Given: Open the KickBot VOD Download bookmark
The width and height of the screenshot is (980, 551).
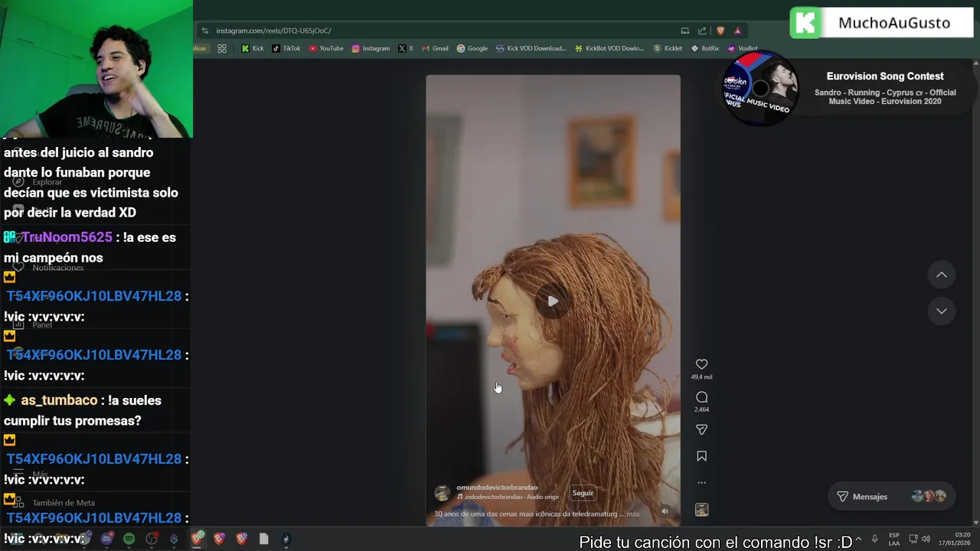Looking at the screenshot, I should tap(609, 48).
